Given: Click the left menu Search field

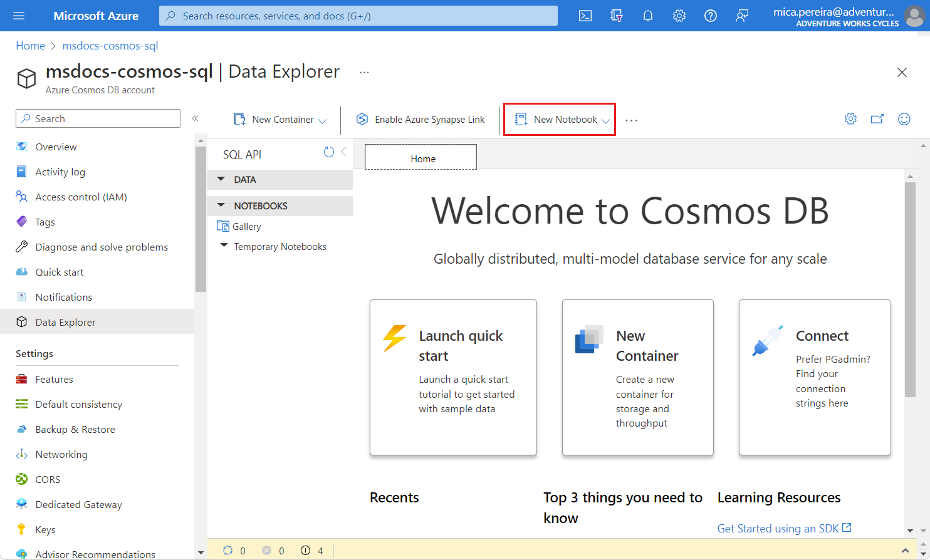Looking at the screenshot, I should [x=98, y=118].
